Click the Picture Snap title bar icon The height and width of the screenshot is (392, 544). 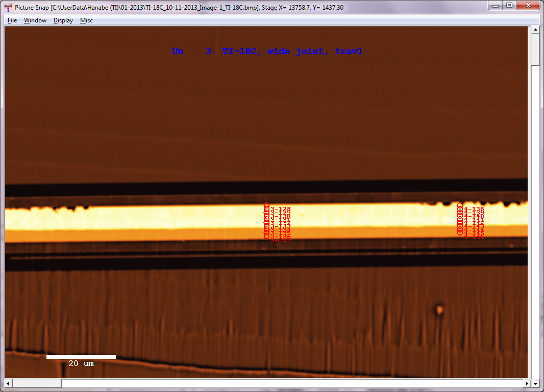(8, 8)
